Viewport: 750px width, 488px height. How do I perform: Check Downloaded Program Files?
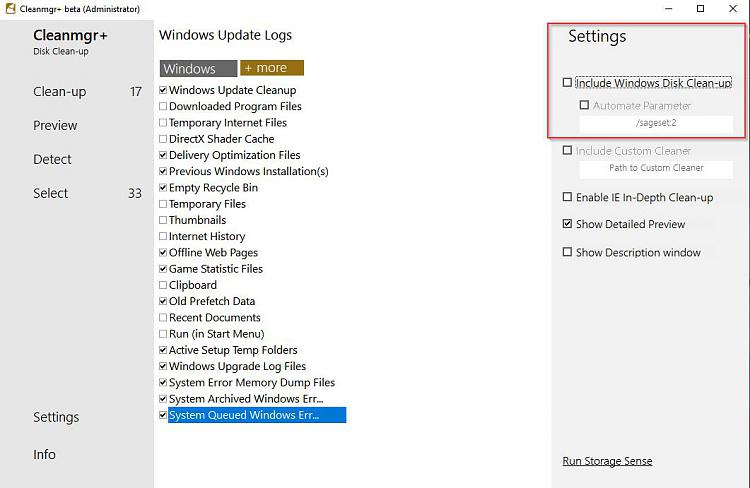163,106
